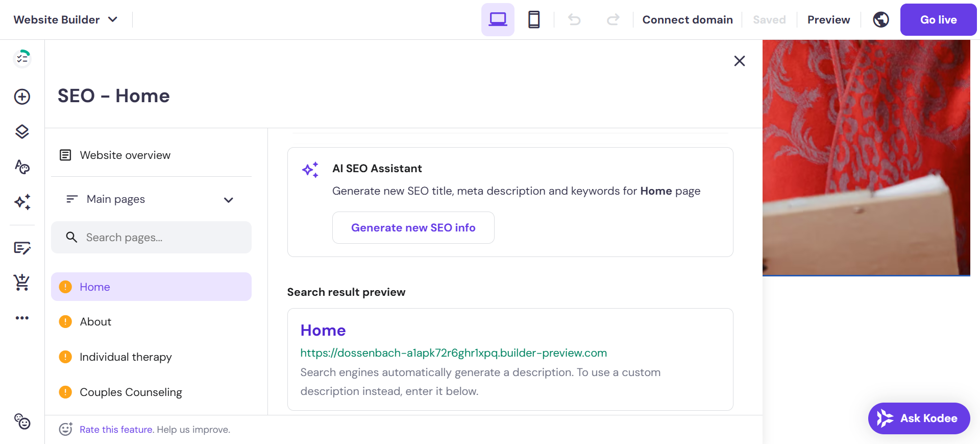Click the Search pages field
Image resolution: width=980 pixels, height=444 pixels.
point(151,237)
